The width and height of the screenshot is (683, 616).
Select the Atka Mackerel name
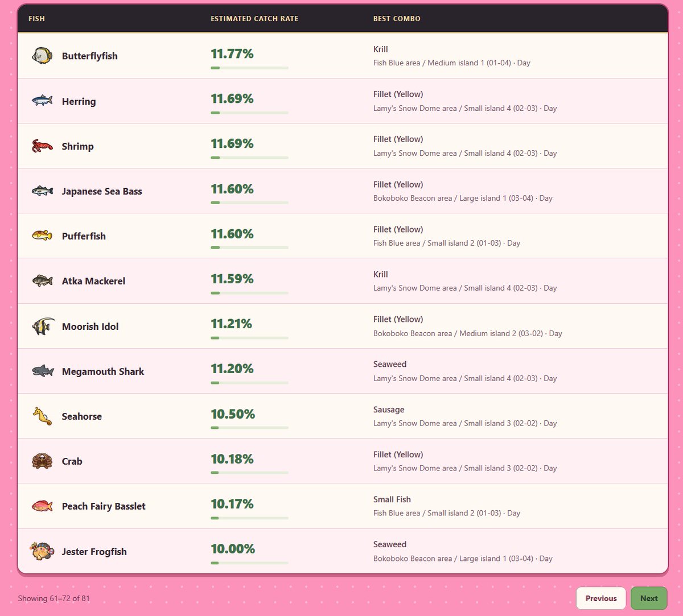click(93, 281)
